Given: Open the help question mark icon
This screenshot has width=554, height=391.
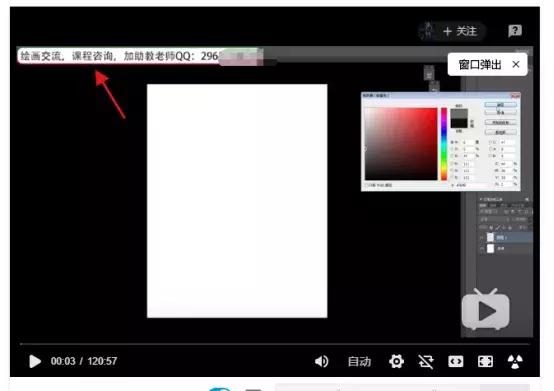Looking at the screenshot, I should pos(515,31).
